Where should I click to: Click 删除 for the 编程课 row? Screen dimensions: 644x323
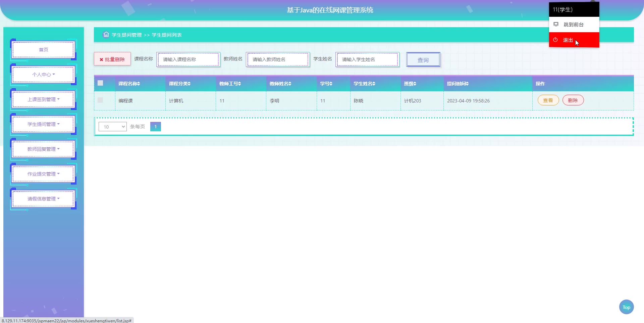[573, 100]
